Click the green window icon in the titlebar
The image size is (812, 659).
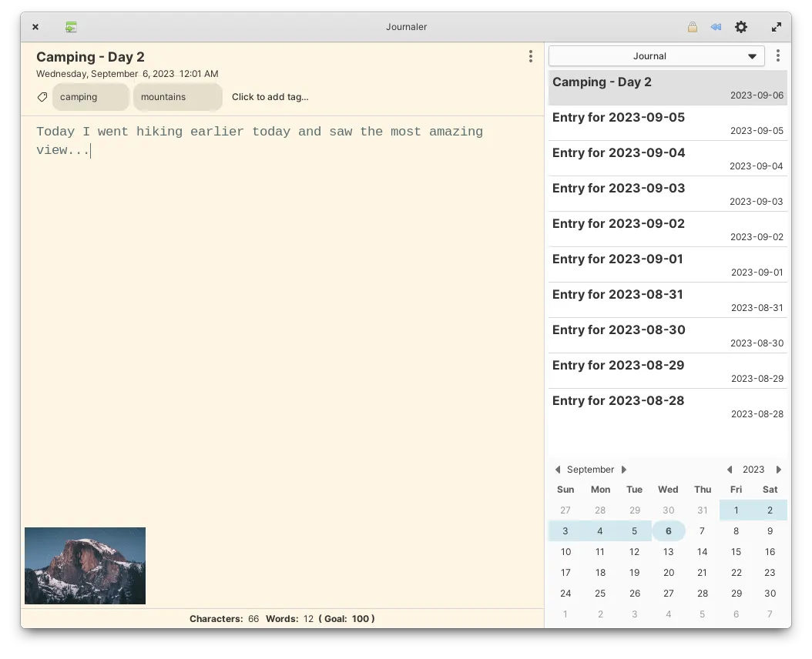71,26
